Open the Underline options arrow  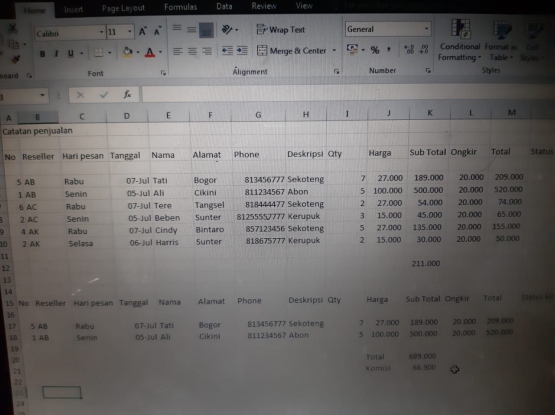click(82, 53)
